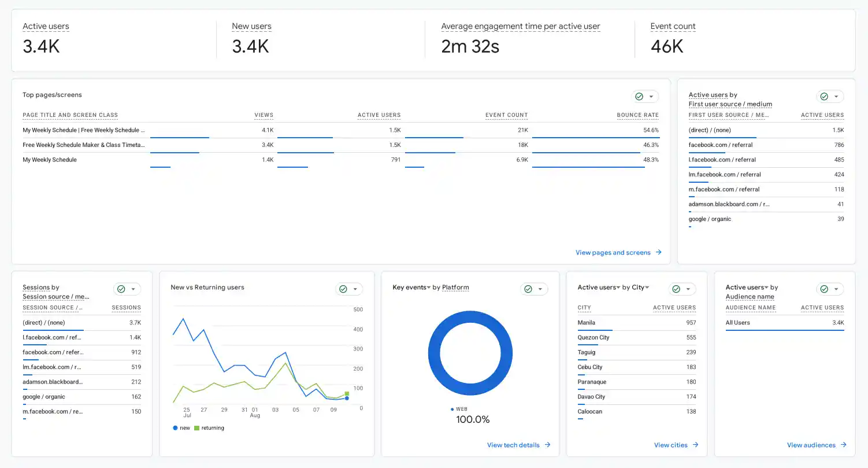Click green check icon on Sessions by source card
The image size is (868, 468).
[121, 289]
